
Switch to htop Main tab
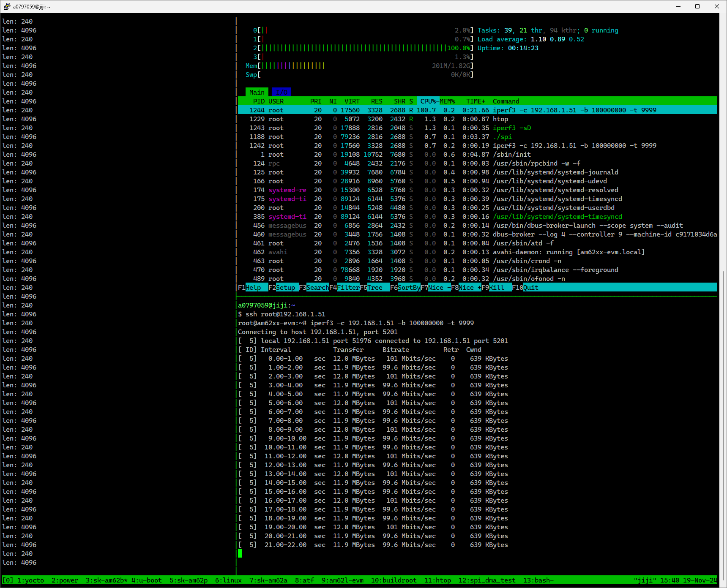pos(257,92)
